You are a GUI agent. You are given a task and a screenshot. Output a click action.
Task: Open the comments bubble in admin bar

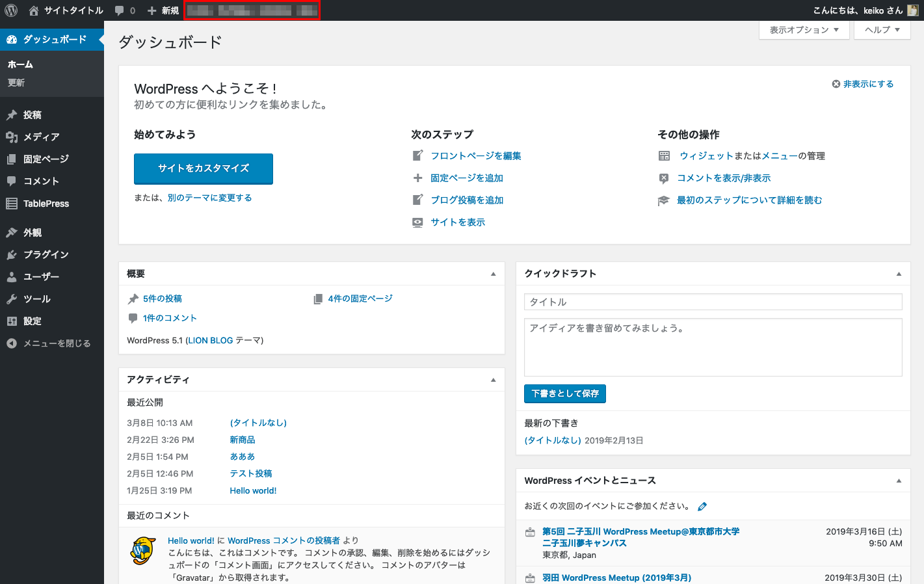pos(120,10)
